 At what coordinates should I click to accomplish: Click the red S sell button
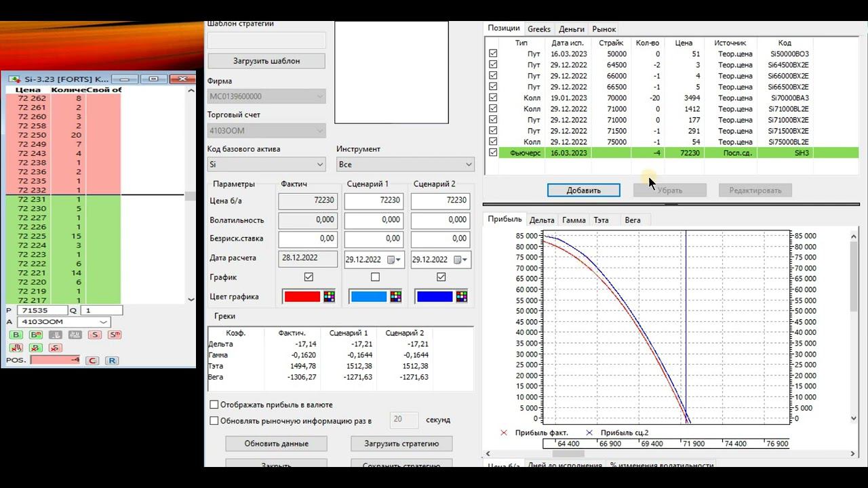point(95,335)
